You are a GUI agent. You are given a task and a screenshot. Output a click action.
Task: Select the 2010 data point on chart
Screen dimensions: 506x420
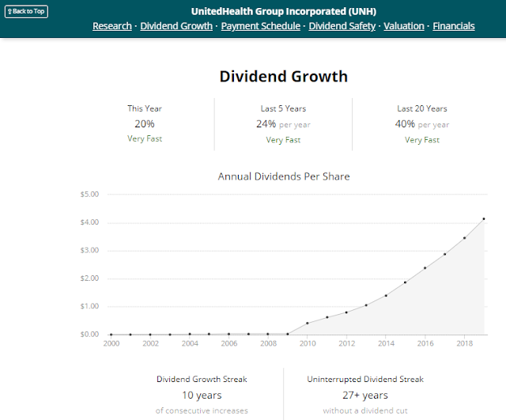pyautogui.click(x=308, y=324)
